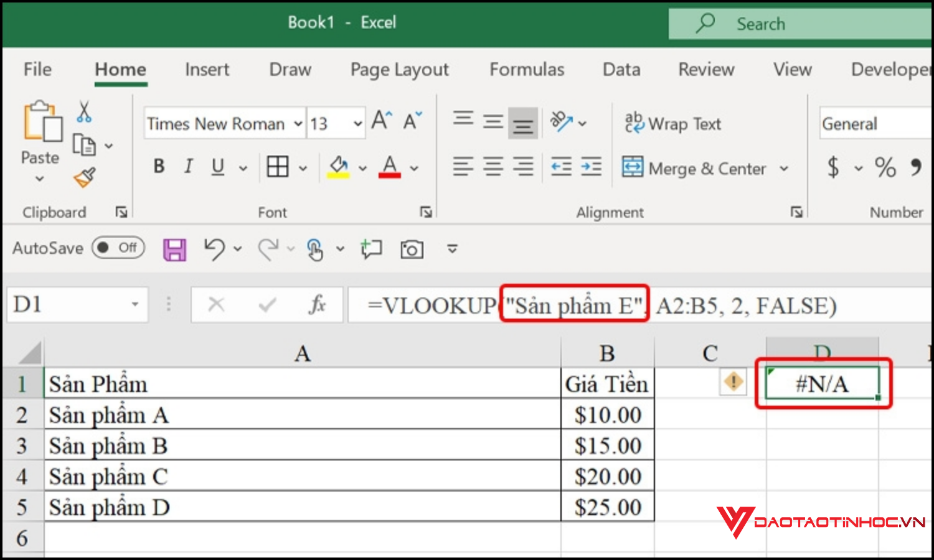Decrease font size with the smaller A
This screenshot has height=560, width=934.
pos(412,120)
